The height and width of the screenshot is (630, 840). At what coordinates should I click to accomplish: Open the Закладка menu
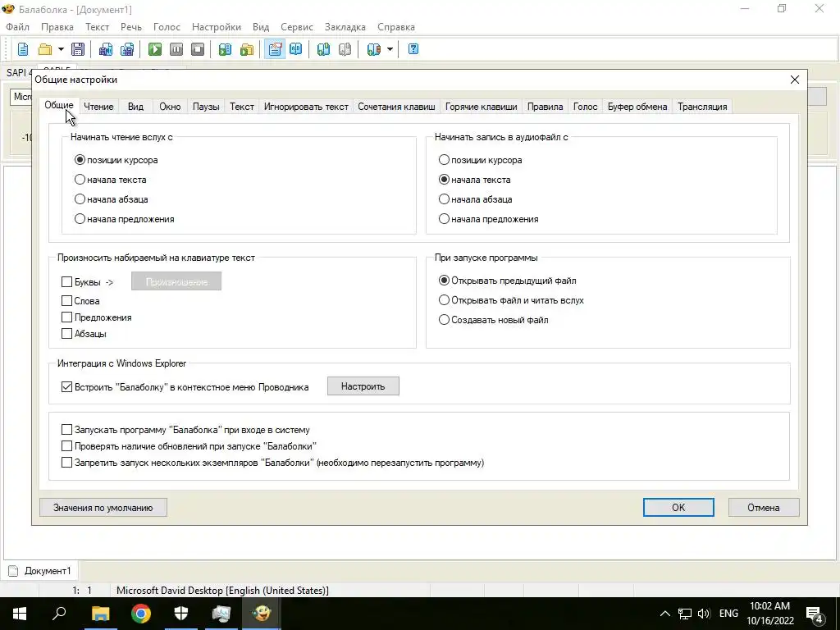[345, 27]
